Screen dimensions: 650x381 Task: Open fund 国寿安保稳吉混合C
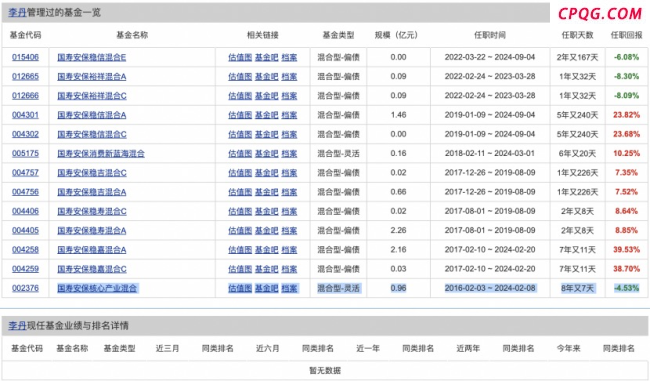[x=92, y=172]
